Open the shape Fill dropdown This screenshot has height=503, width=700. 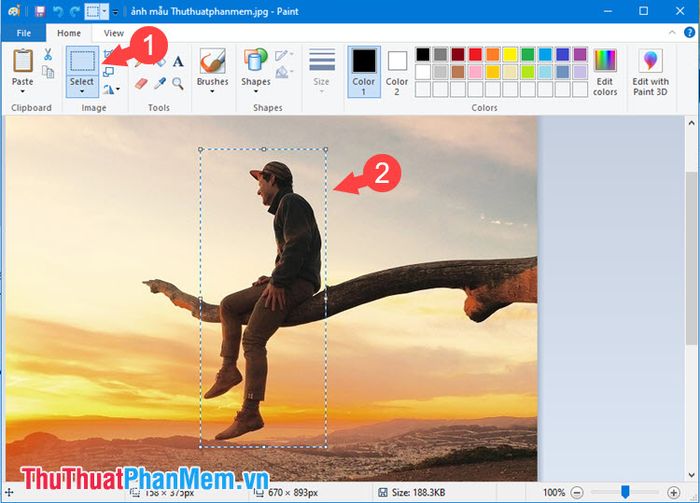(x=284, y=71)
